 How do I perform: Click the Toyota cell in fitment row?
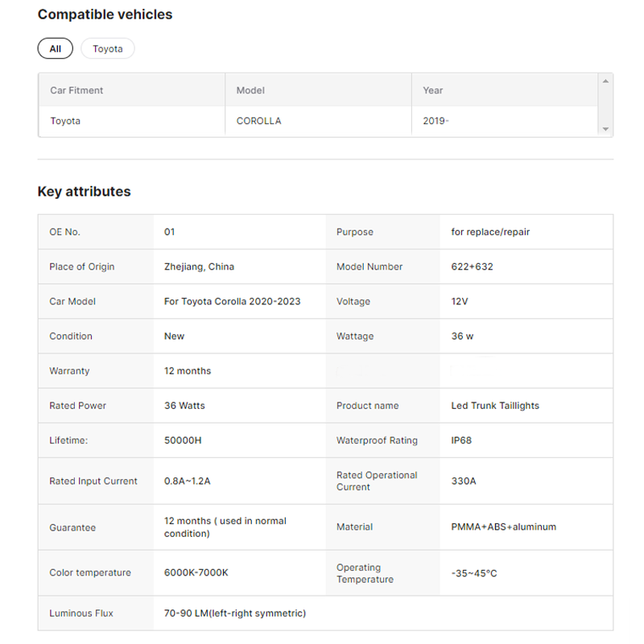pyautogui.click(x=65, y=121)
